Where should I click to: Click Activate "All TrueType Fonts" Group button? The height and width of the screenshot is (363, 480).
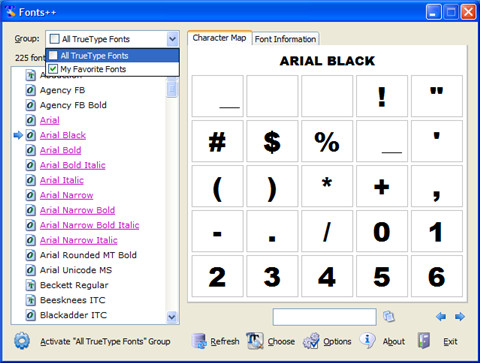click(105, 341)
